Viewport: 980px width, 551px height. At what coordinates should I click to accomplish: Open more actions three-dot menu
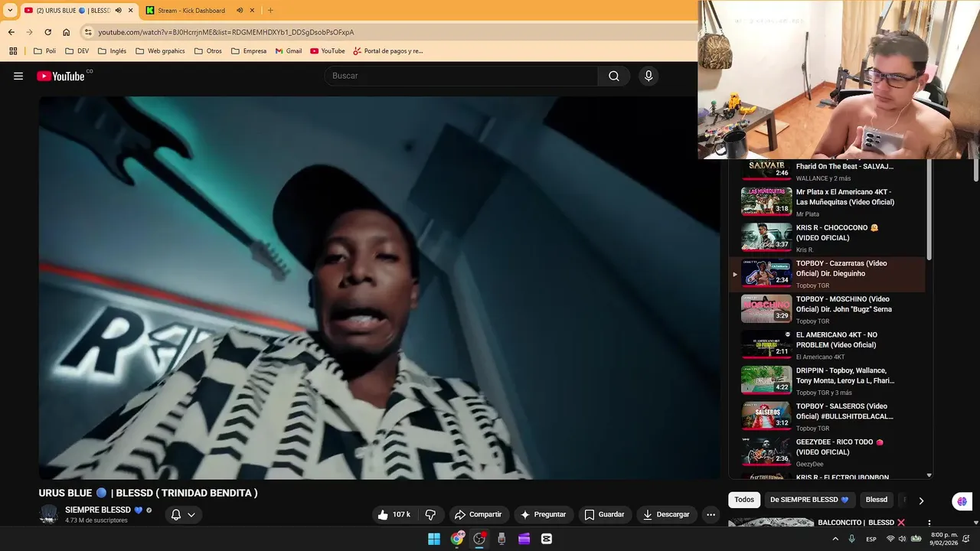(x=710, y=514)
